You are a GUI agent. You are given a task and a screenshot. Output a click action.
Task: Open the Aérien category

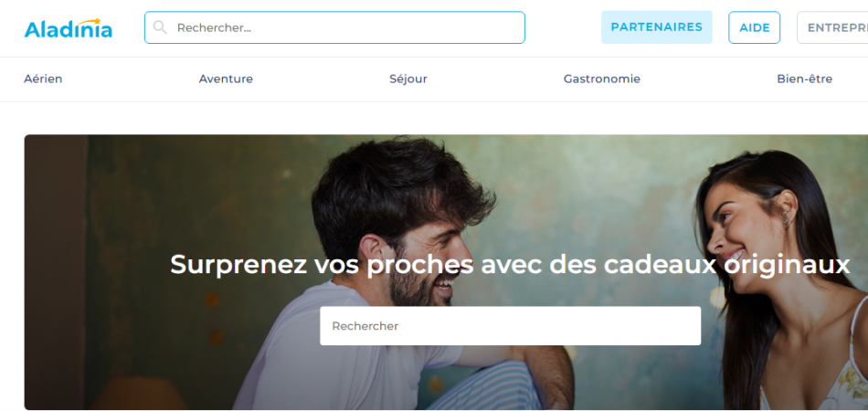coord(43,79)
